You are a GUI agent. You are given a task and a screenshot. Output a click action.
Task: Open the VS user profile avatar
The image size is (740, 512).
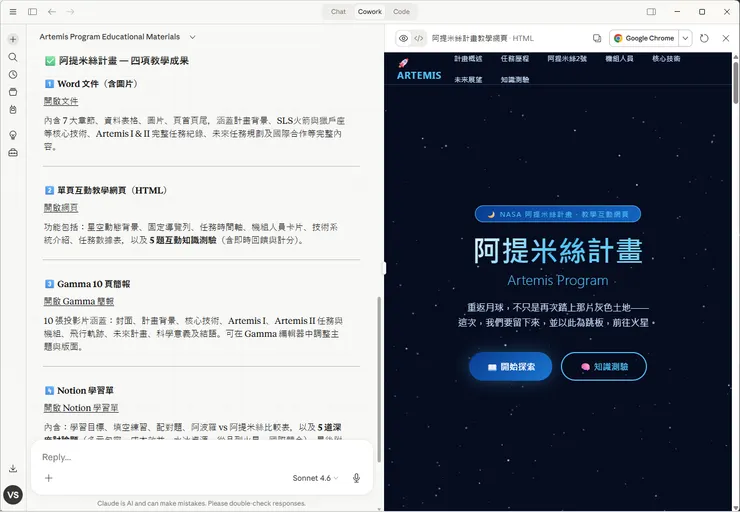pyautogui.click(x=13, y=495)
